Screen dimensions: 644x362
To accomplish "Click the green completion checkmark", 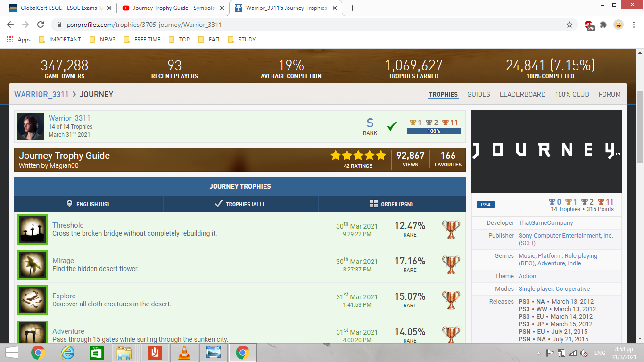I will click(392, 126).
